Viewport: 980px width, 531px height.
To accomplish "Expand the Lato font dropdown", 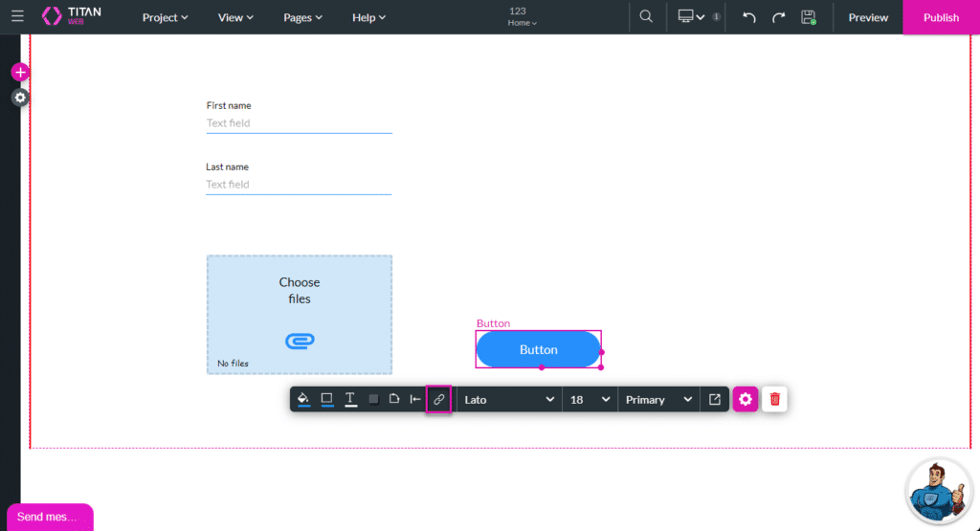I will pyautogui.click(x=508, y=399).
